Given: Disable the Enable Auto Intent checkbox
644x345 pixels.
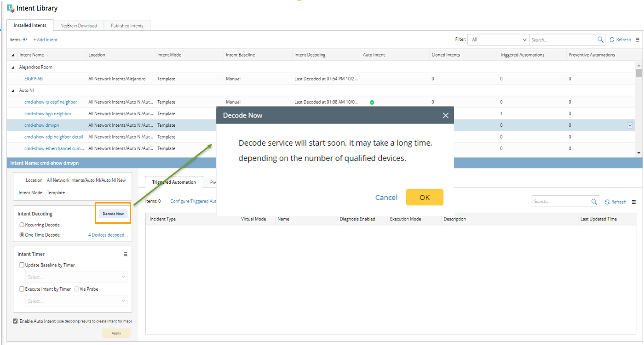Looking at the screenshot, I should coord(16,321).
